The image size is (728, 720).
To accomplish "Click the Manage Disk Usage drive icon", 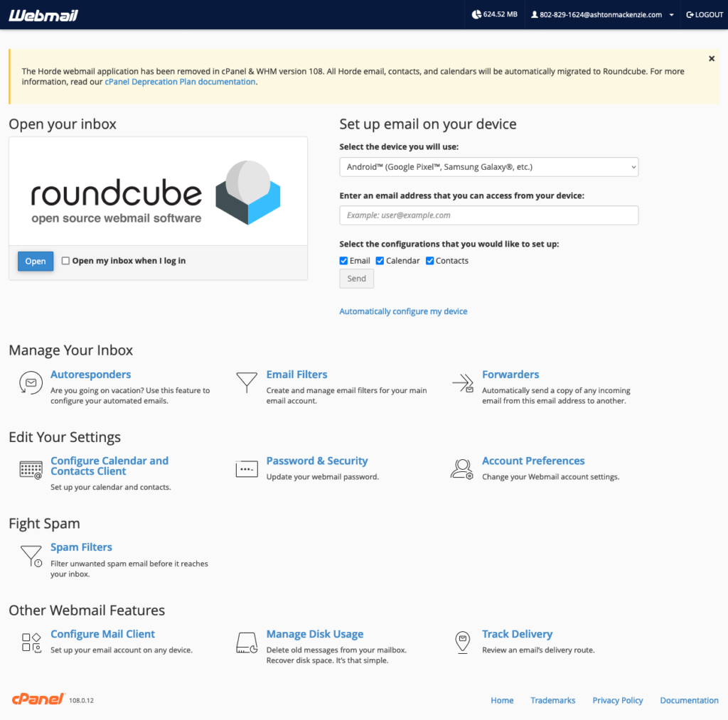I will point(247,643).
